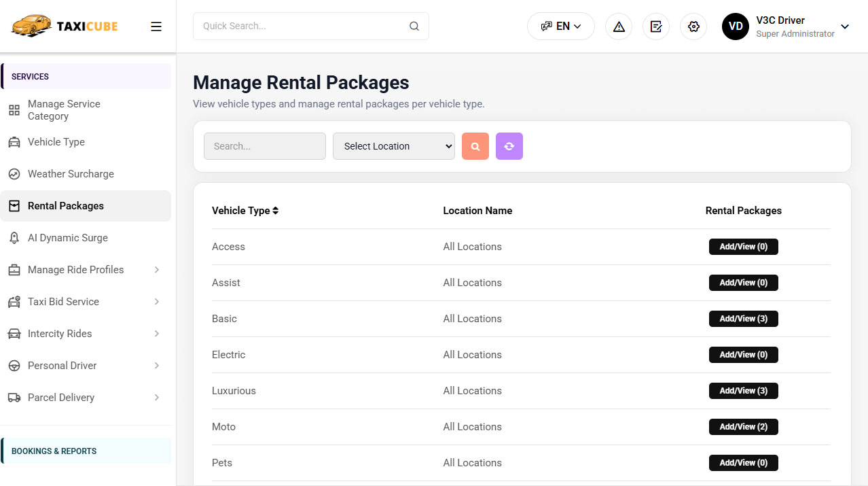Click the Assist vehicle type cell
This screenshot has width=868, height=486.
[226, 283]
